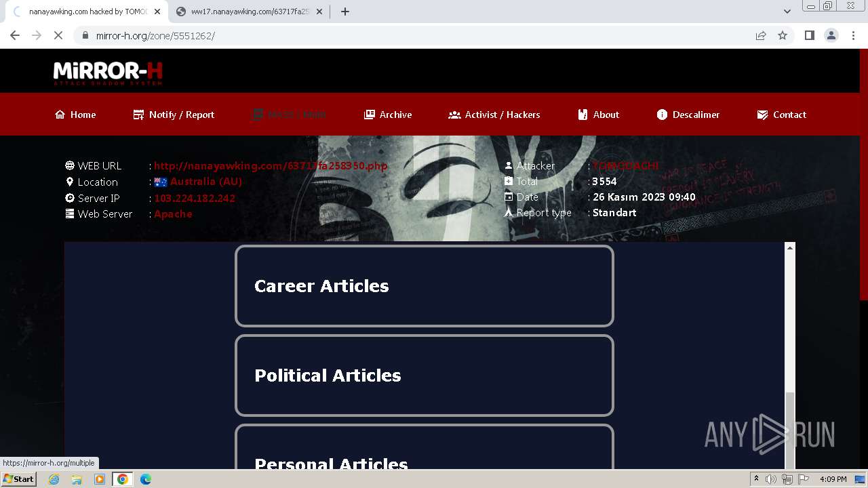The height and width of the screenshot is (488, 868).
Task: Click the network tray icon
Action: pos(787,479)
